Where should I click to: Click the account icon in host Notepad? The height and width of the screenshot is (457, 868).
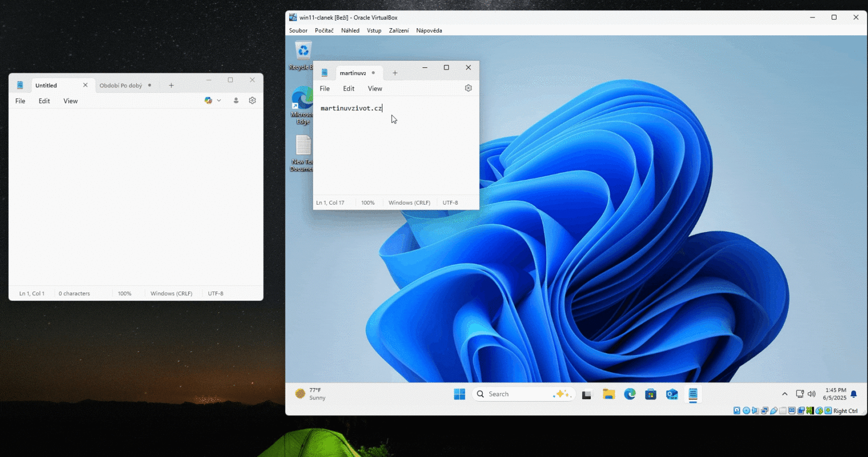(x=236, y=100)
